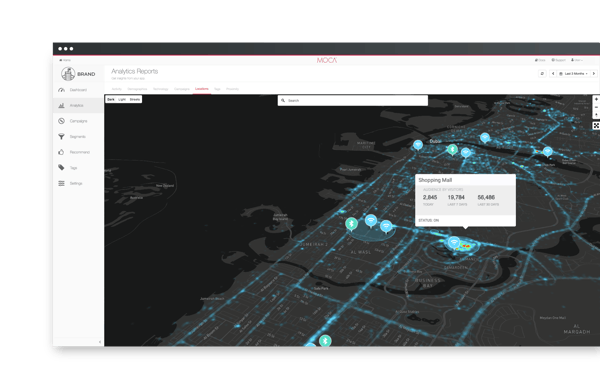600x384 pixels.
Task: Switch map style to Streets
Action: click(135, 99)
